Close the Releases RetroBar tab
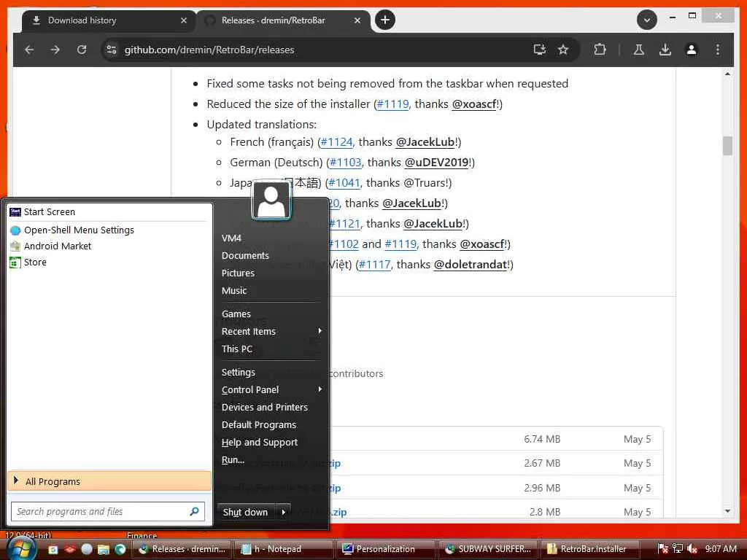The height and width of the screenshot is (560, 747). [x=357, y=20]
